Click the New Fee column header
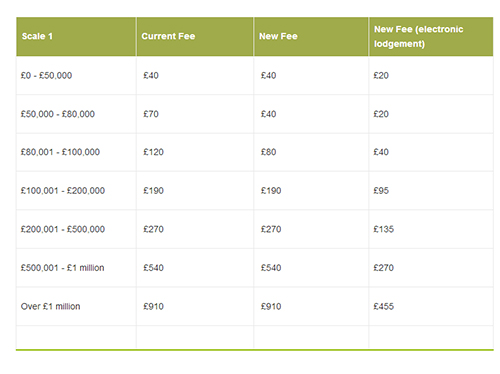Image resolution: width=500 pixels, height=374 pixels. pyautogui.click(x=278, y=36)
